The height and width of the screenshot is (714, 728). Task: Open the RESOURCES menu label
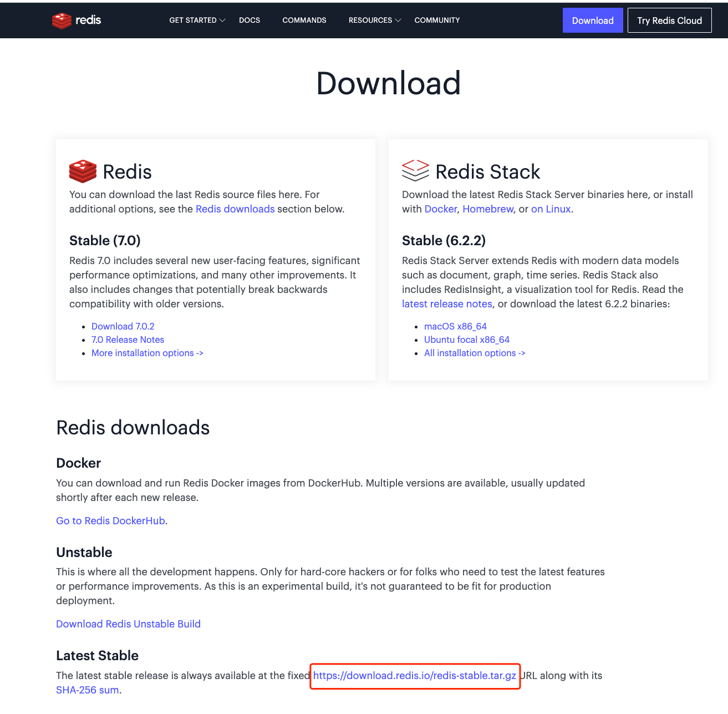370,21
